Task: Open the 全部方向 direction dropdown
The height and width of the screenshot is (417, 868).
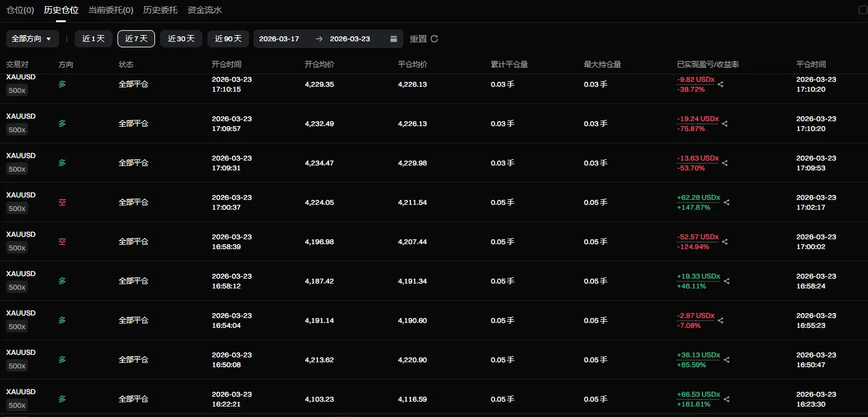Action: coord(33,39)
